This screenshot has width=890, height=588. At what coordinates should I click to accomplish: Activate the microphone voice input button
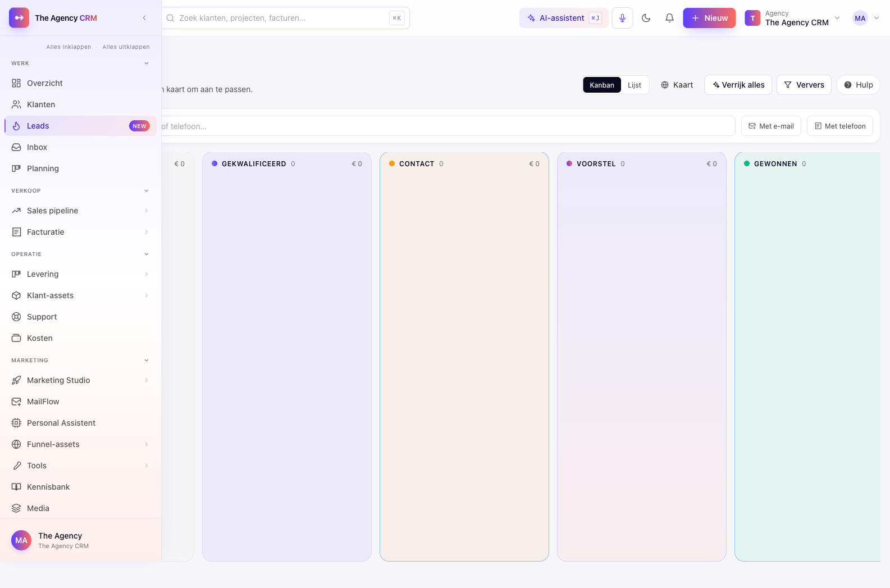[x=622, y=18]
